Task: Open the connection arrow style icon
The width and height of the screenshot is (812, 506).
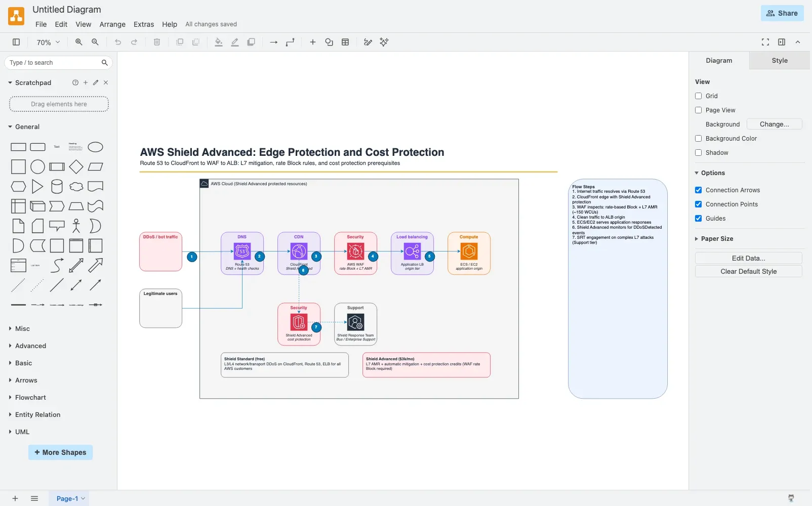Action: coord(274,43)
